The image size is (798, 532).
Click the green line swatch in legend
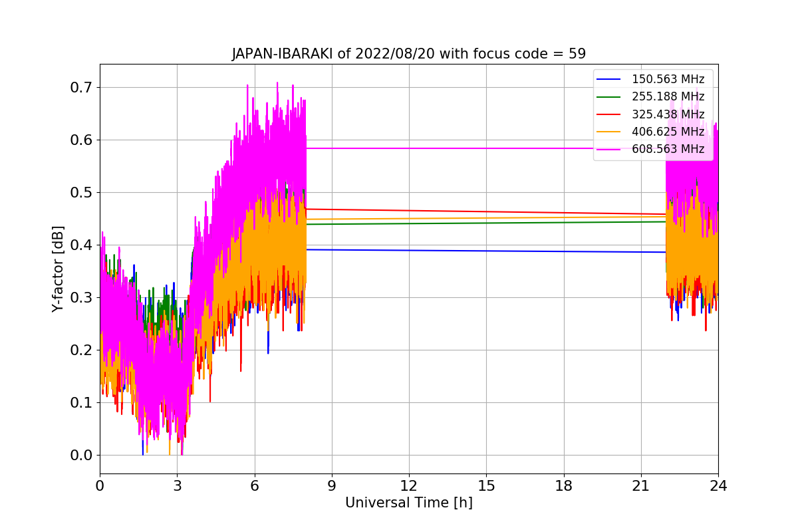pos(608,97)
